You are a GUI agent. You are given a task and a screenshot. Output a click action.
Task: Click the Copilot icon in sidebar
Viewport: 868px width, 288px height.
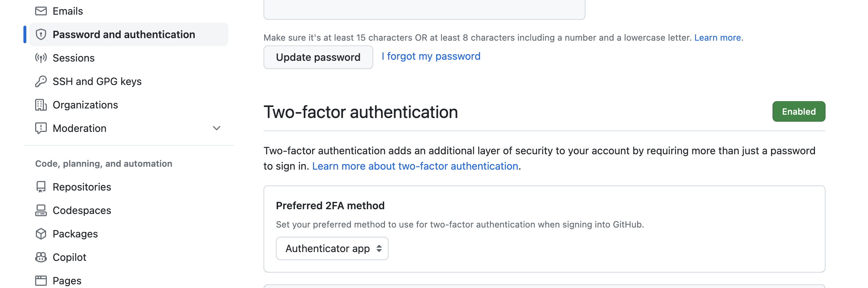(x=41, y=257)
